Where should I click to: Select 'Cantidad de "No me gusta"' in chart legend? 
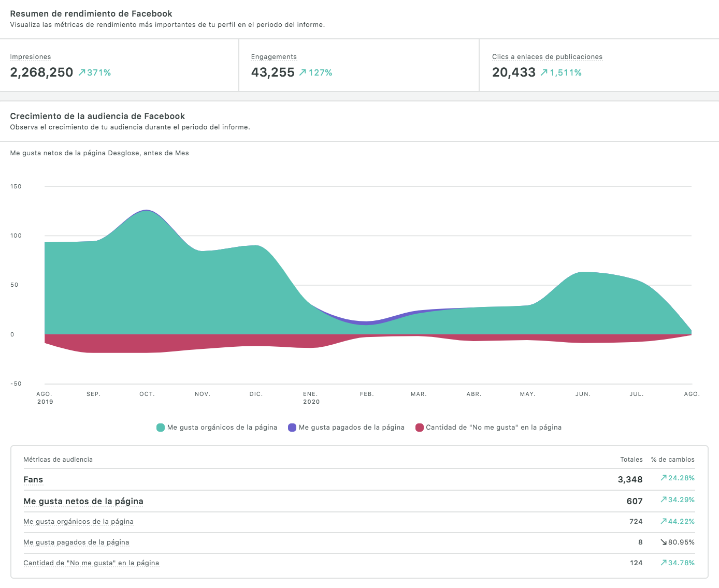pyautogui.click(x=494, y=428)
